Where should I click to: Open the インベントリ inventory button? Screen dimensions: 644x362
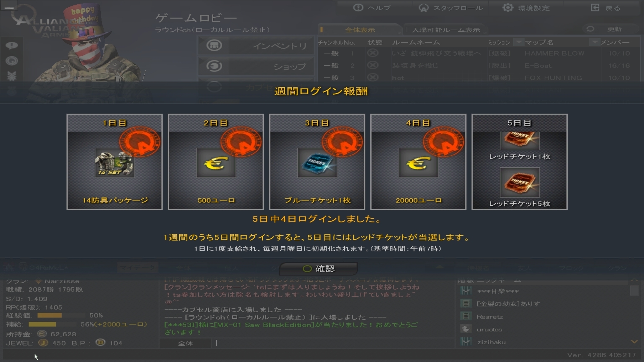point(256,46)
